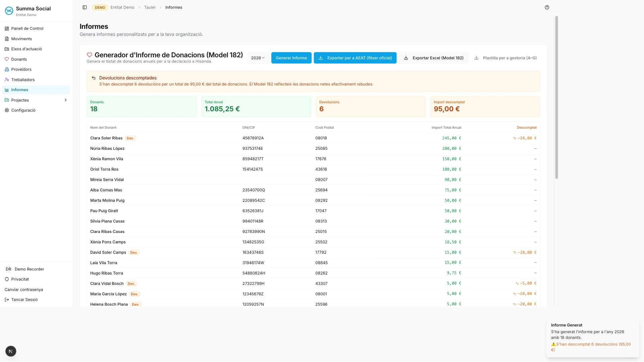
Task: Click the Proveïdors building icon
Action: (7, 69)
